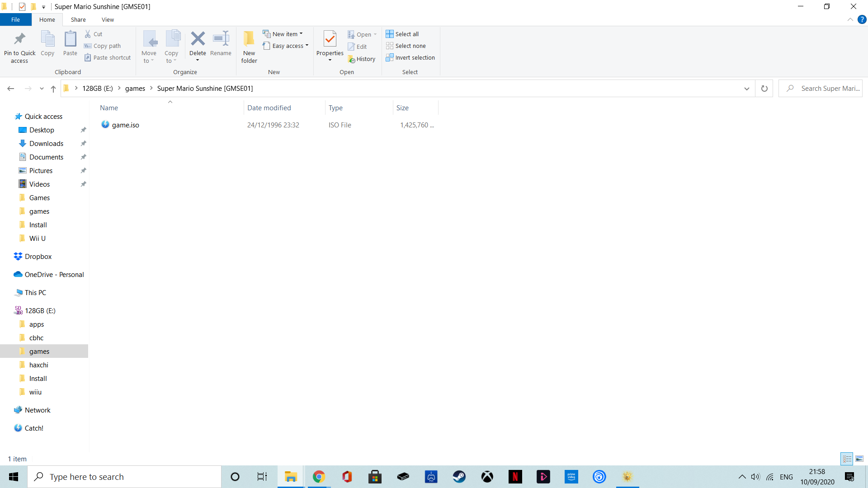868x488 pixels.
Task: Open Task View on taskbar
Action: pos(262,477)
